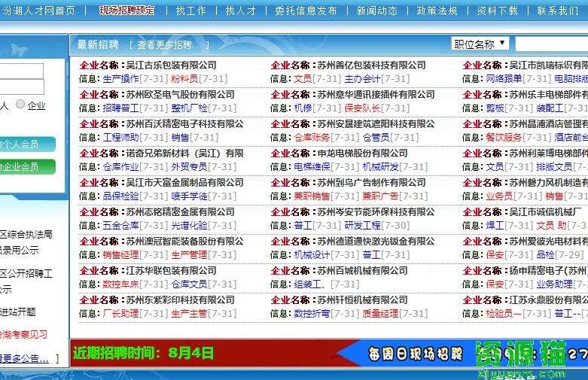
Task: Click the upper login input field
Action: (x=21, y=71)
